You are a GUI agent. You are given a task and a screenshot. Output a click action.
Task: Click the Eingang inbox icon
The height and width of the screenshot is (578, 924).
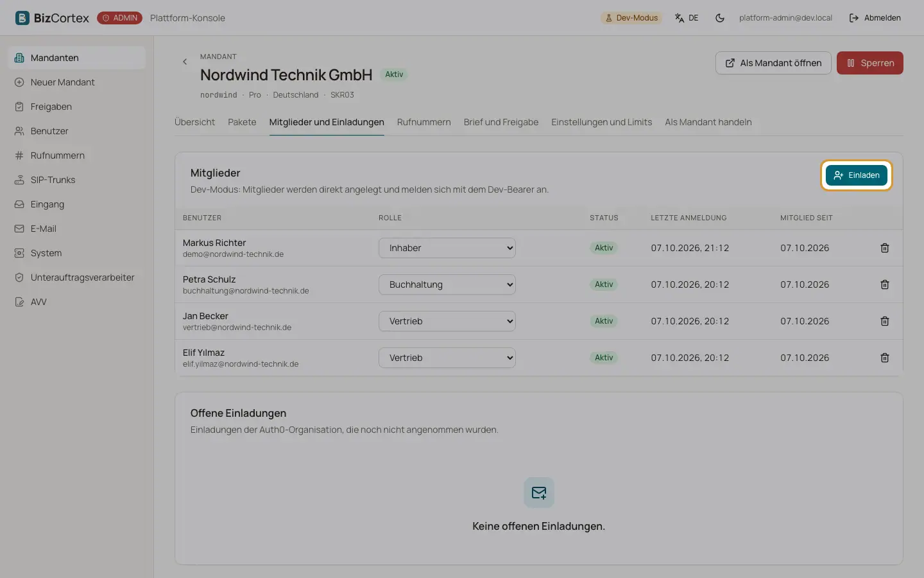point(19,204)
